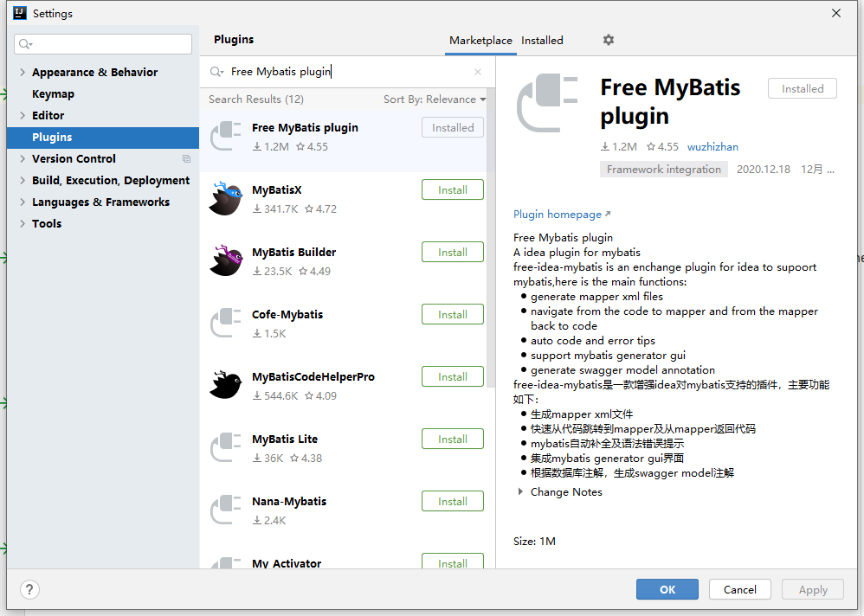Expand the Tools settings node
This screenshot has width=864, height=616.
coord(23,223)
